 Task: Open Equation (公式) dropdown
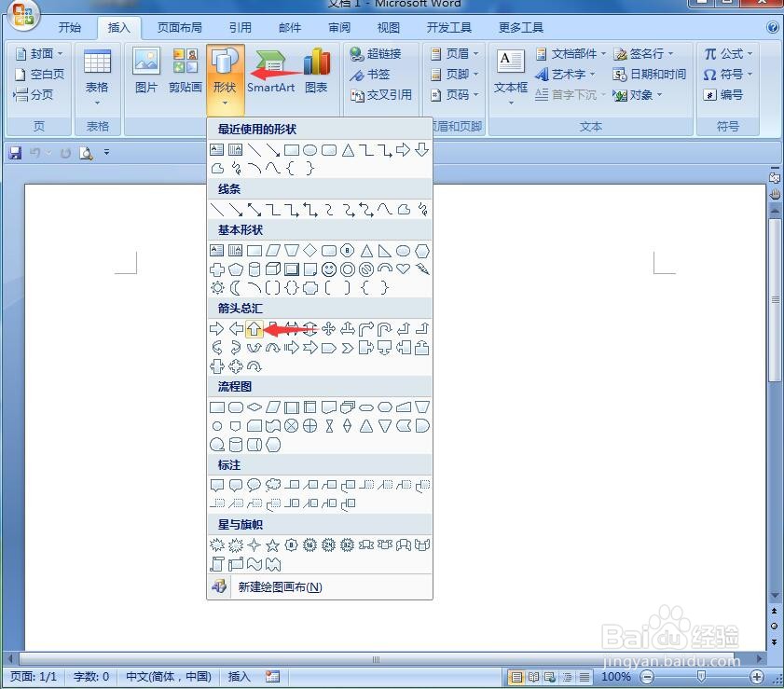(x=728, y=53)
